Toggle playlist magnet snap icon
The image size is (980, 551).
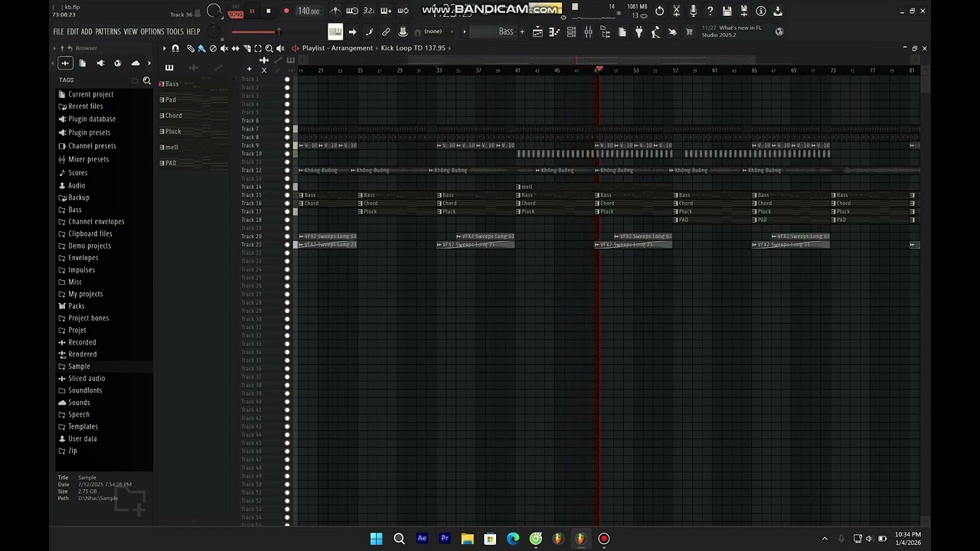coord(175,47)
